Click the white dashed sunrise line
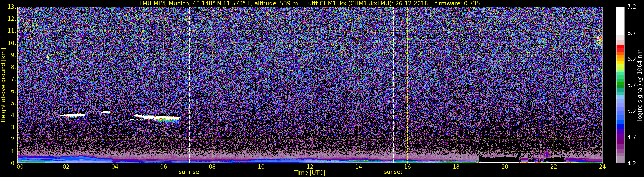Screen dimensions: 644x177 tap(189, 85)
